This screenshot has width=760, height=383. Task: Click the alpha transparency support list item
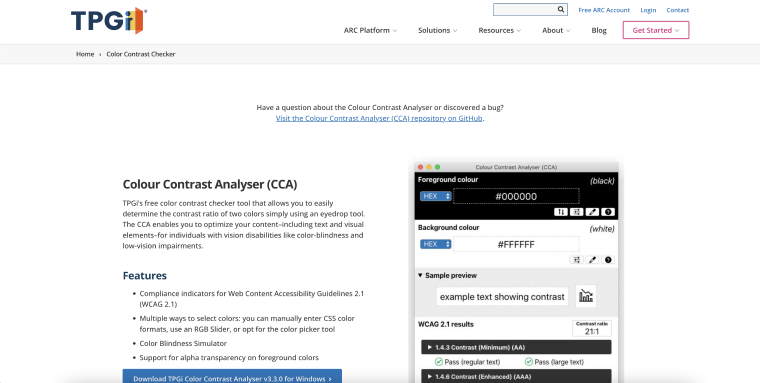[229, 358]
